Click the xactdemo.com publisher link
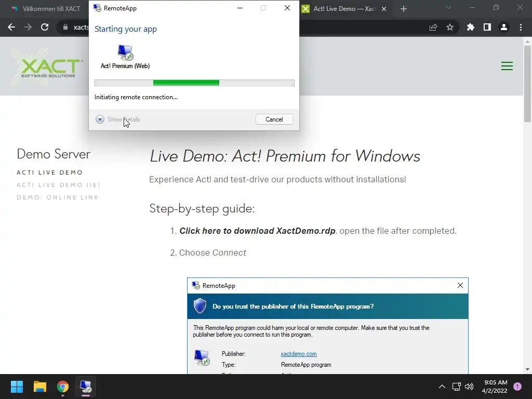The height and width of the screenshot is (399, 532). pyautogui.click(x=299, y=354)
